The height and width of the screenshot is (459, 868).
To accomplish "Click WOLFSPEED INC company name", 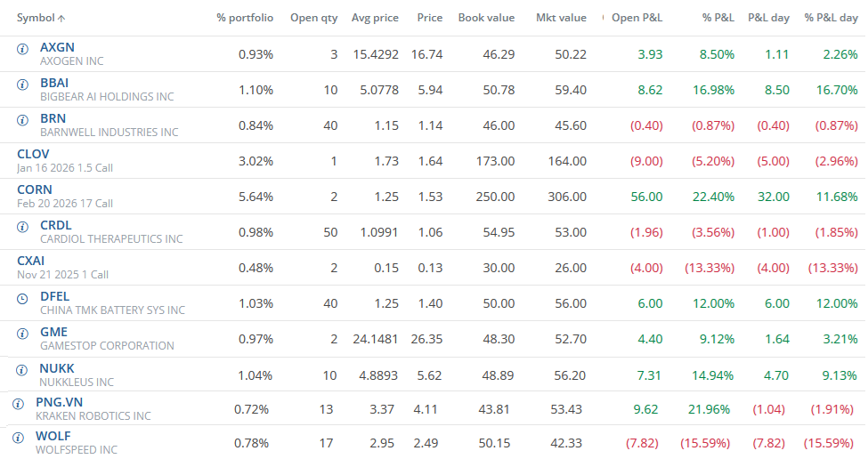I will coord(77,450).
